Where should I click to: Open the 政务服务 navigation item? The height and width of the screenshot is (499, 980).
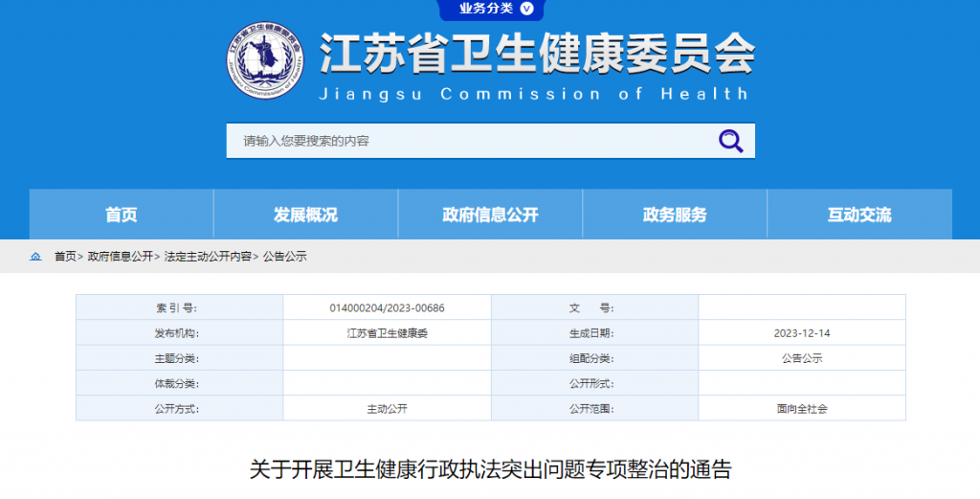click(675, 215)
